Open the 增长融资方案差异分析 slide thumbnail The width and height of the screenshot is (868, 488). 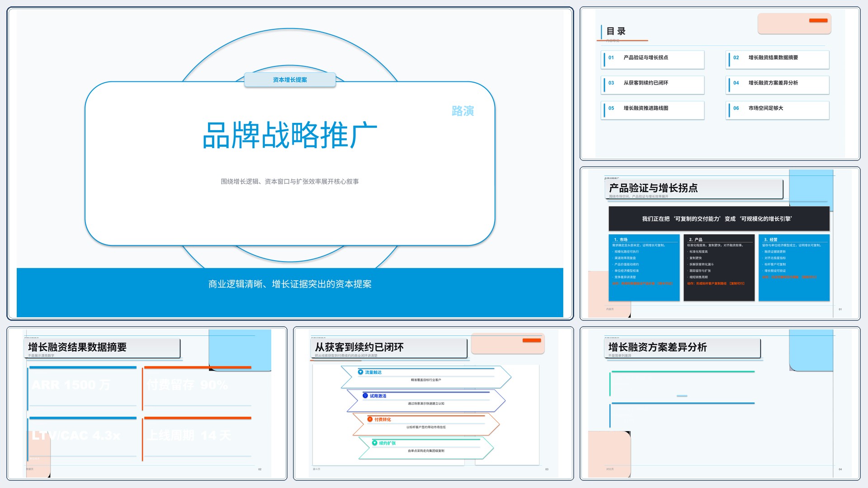point(720,404)
